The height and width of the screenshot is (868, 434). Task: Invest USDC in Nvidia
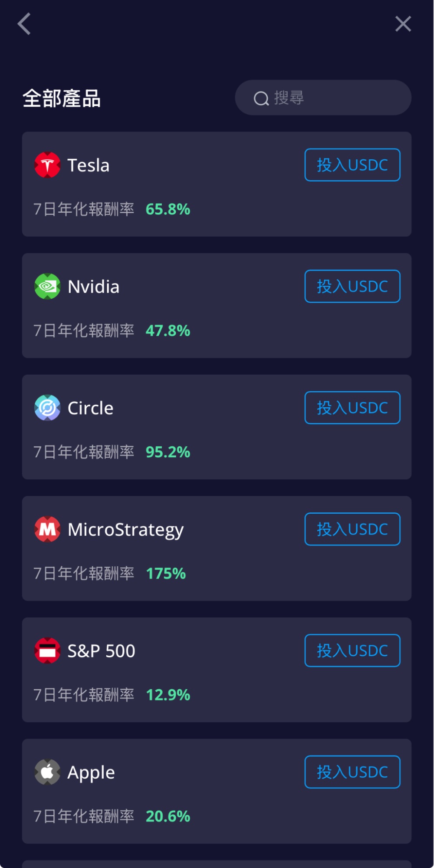(352, 286)
